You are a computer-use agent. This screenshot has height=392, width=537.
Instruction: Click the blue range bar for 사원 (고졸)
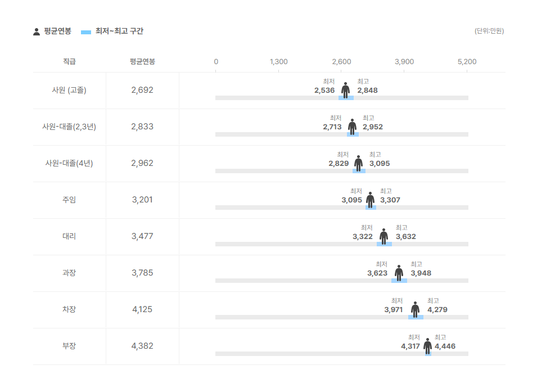346,98
